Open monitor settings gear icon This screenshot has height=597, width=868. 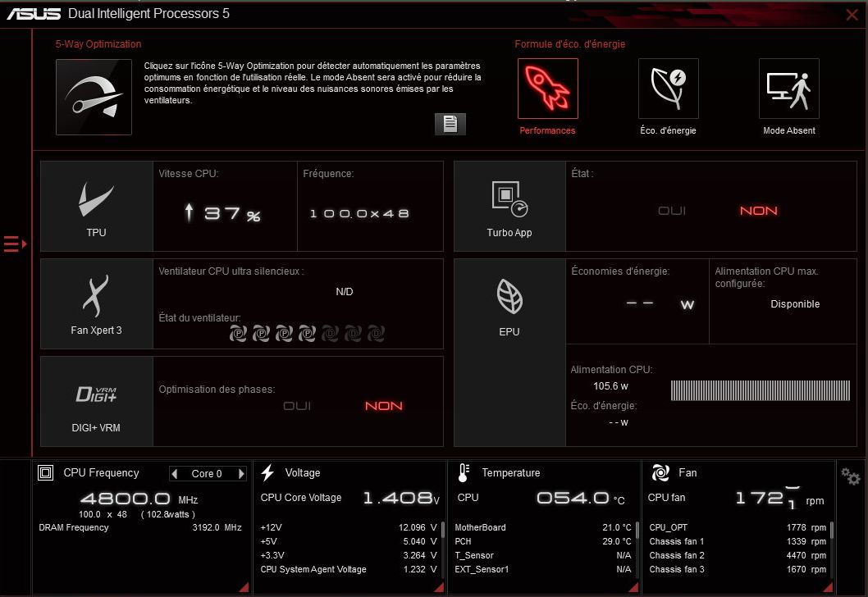click(850, 476)
